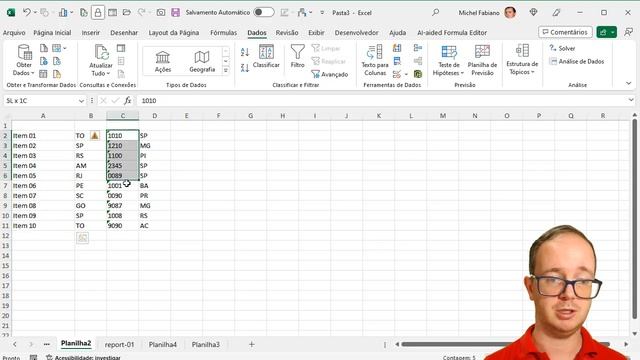This screenshot has width=640, height=360.
Task: Switch to the Página Inicial tab
Action: tap(52, 33)
